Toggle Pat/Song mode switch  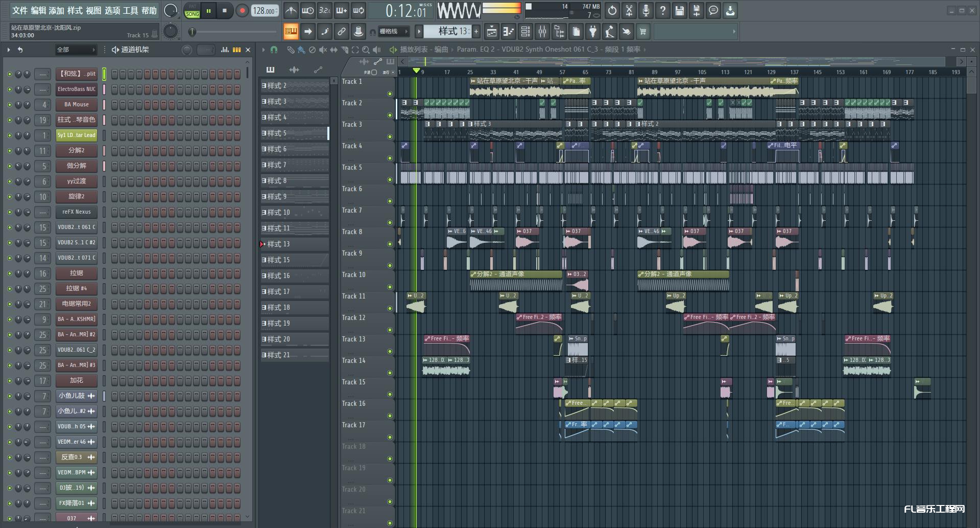coord(192,11)
